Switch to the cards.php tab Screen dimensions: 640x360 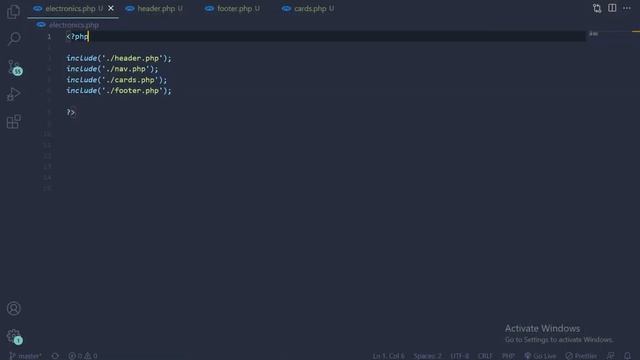(x=310, y=8)
